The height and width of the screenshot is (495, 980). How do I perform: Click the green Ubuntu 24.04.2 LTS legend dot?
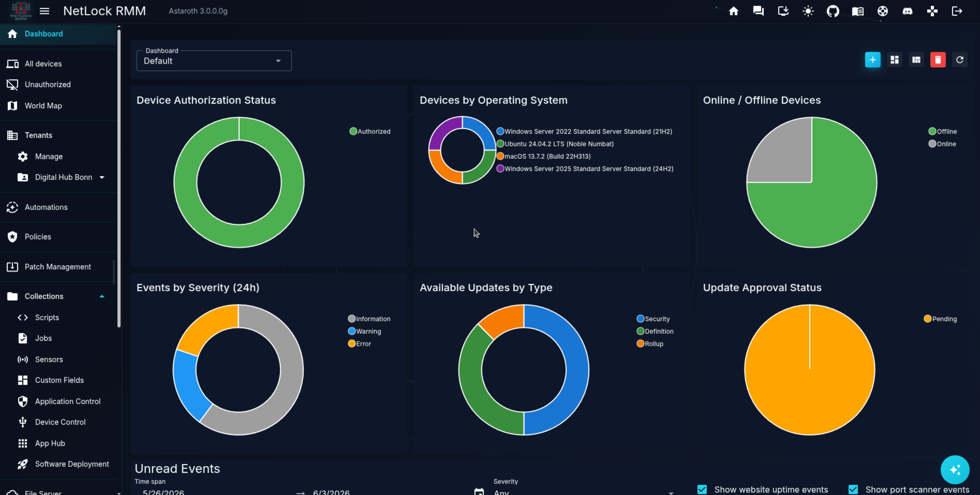500,144
